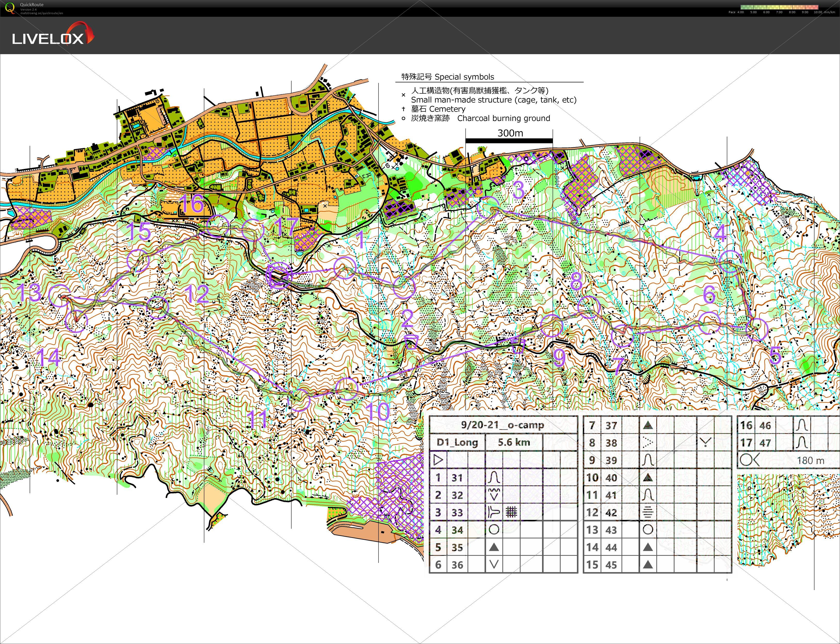840x644 pixels.
Task: Click the pit V symbol for control 36
Action: pos(494,564)
